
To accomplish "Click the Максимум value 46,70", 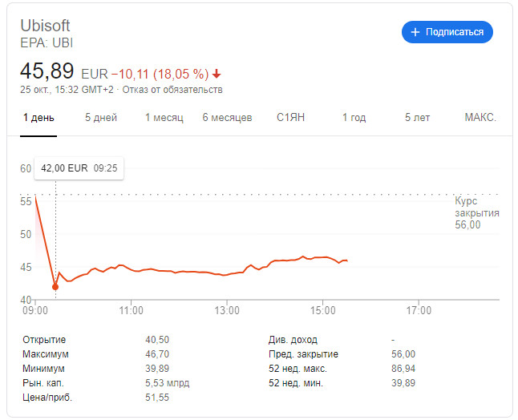I will click(x=157, y=354).
